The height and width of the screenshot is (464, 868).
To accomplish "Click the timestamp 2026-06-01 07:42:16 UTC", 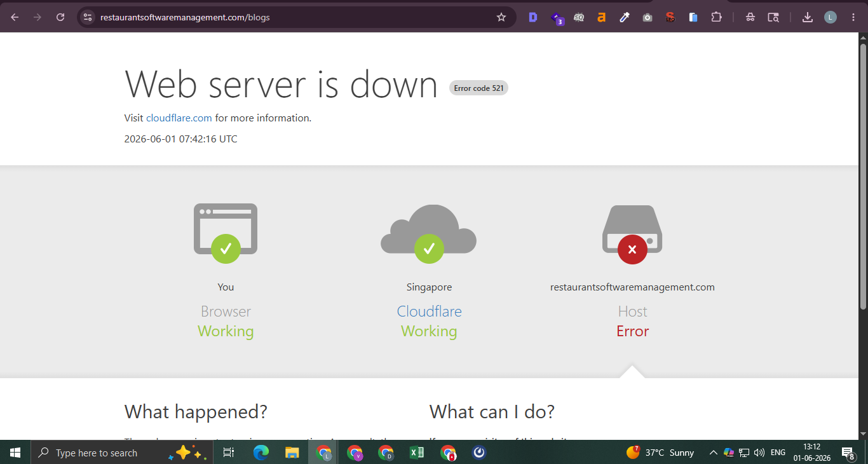I will (181, 139).
